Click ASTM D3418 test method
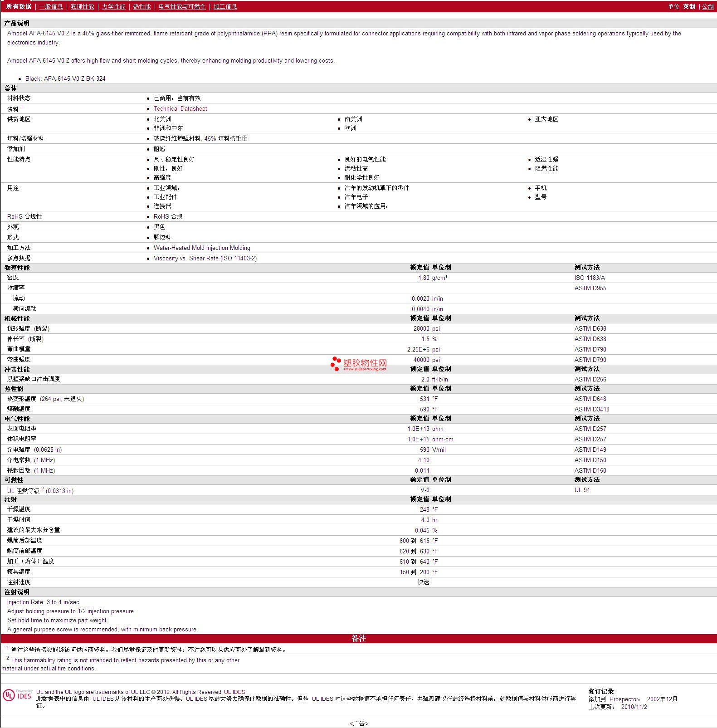This screenshot has width=717, height=728. click(x=592, y=410)
